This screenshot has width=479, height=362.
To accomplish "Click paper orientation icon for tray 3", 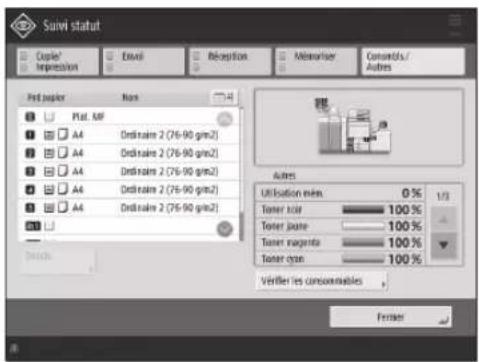I will tap(63, 171).
